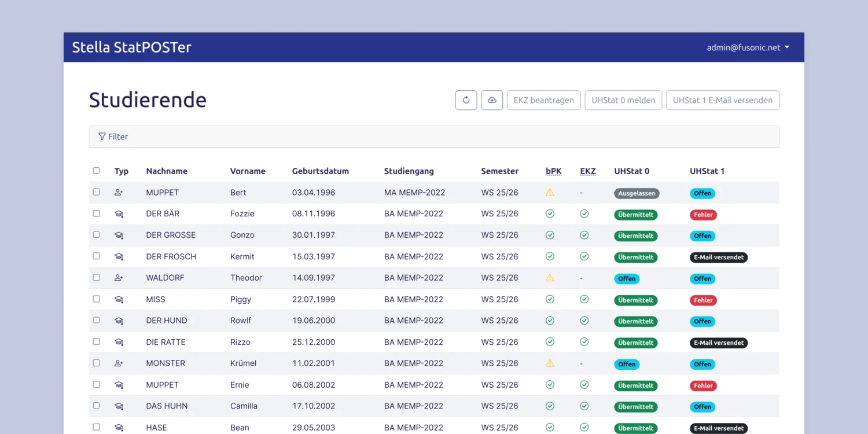Click the refresh icon button

(466, 100)
